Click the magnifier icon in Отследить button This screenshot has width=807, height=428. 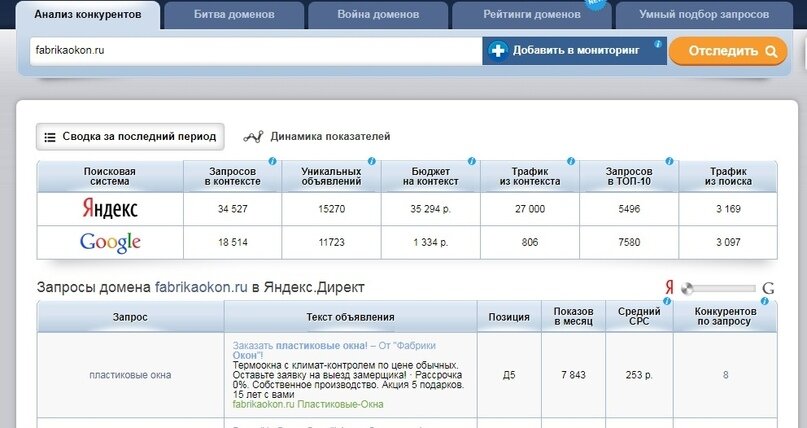point(770,51)
